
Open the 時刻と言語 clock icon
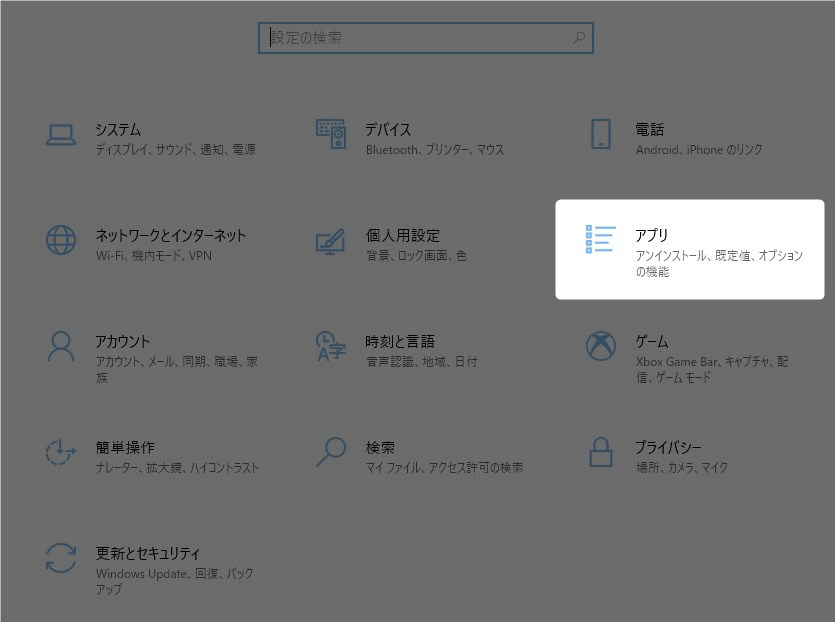click(331, 346)
